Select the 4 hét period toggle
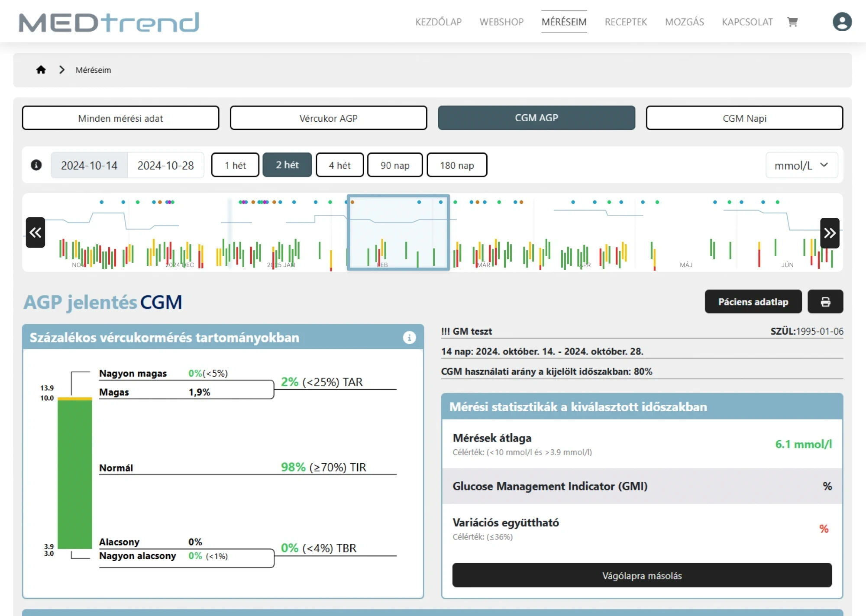This screenshot has width=866, height=616. click(x=339, y=165)
